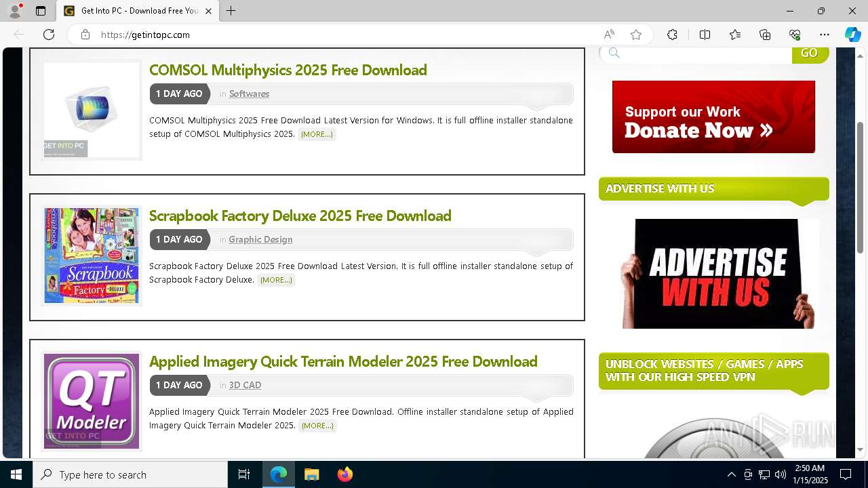The width and height of the screenshot is (868, 488).
Task: Click the COMSOL Multiphysics thumbnail image
Action: [x=92, y=110]
